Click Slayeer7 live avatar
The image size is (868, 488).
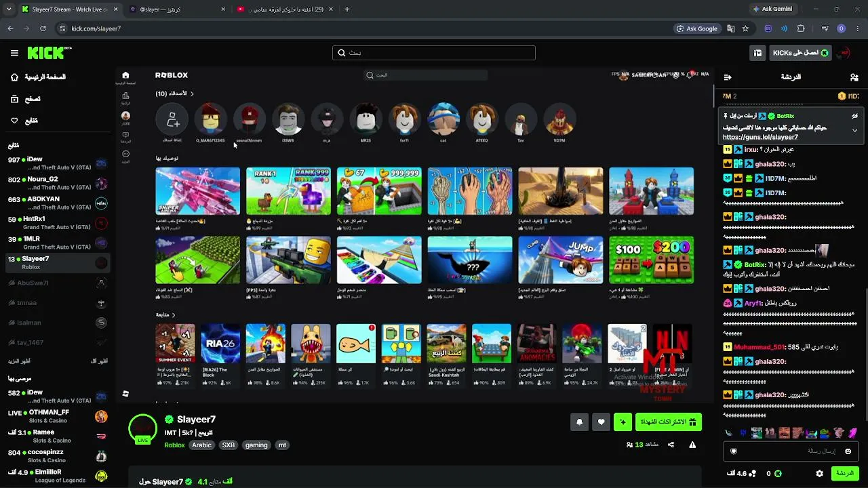(142, 428)
